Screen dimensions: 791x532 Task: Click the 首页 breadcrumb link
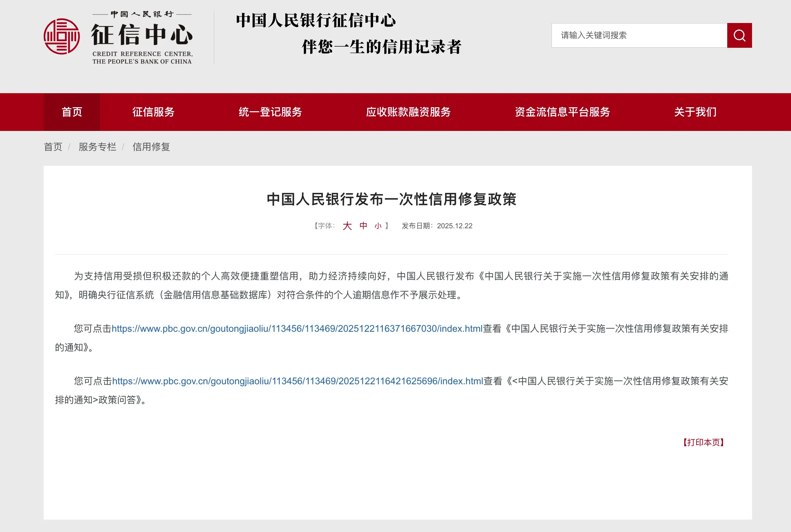pos(53,147)
